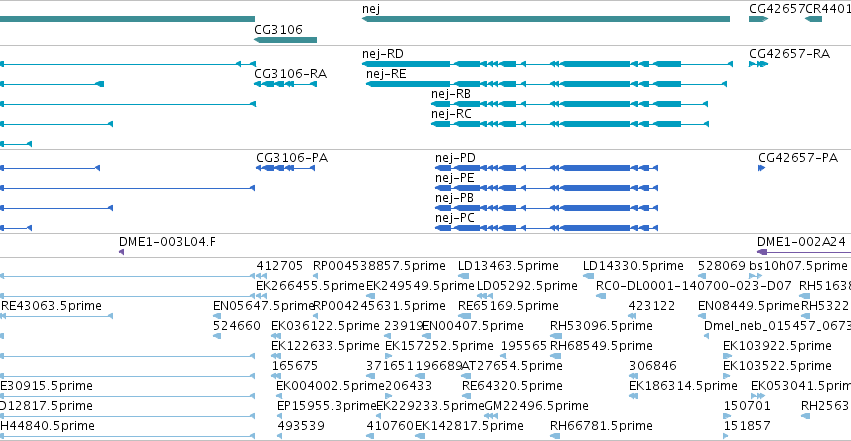Click the LD14330.5prime EST
Viewport: 851px width, 441px height.
pos(633,266)
